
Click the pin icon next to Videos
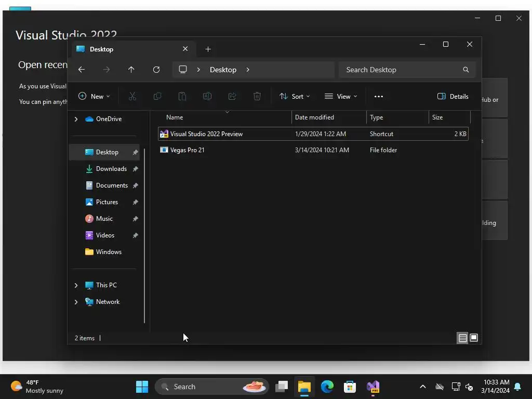(x=136, y=235)
